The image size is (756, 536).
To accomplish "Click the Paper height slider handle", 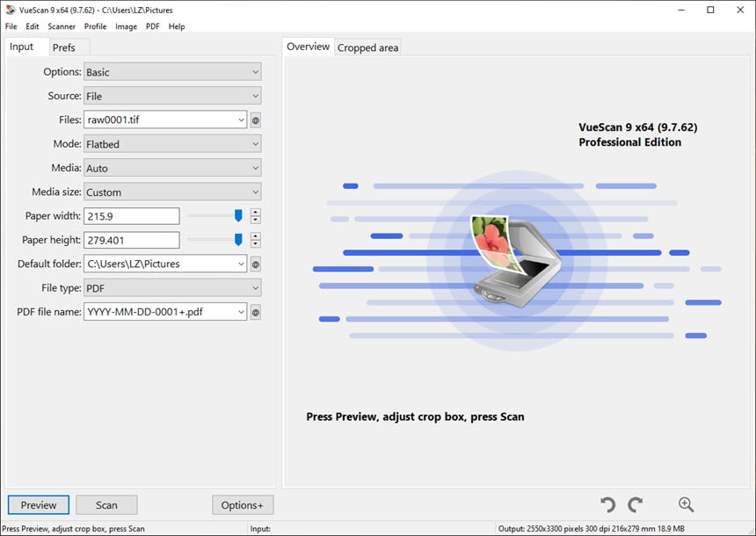I will pos(238,240).
